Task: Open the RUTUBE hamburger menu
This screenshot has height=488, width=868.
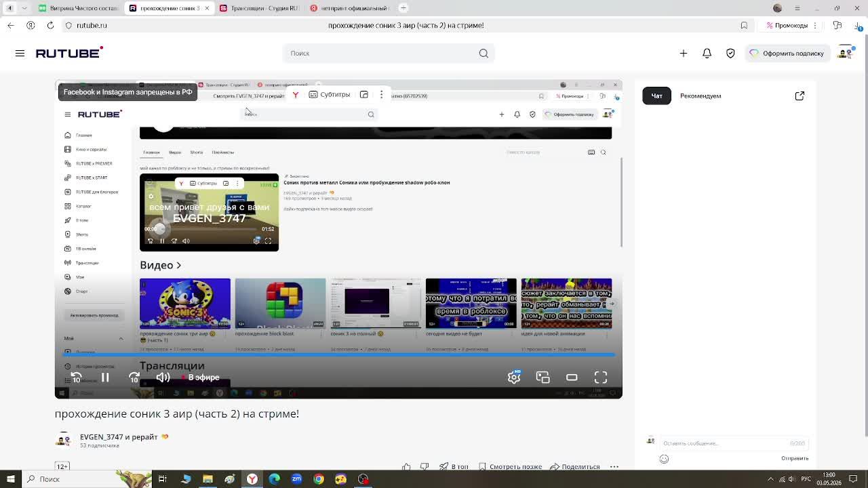Action: [20, 53]
